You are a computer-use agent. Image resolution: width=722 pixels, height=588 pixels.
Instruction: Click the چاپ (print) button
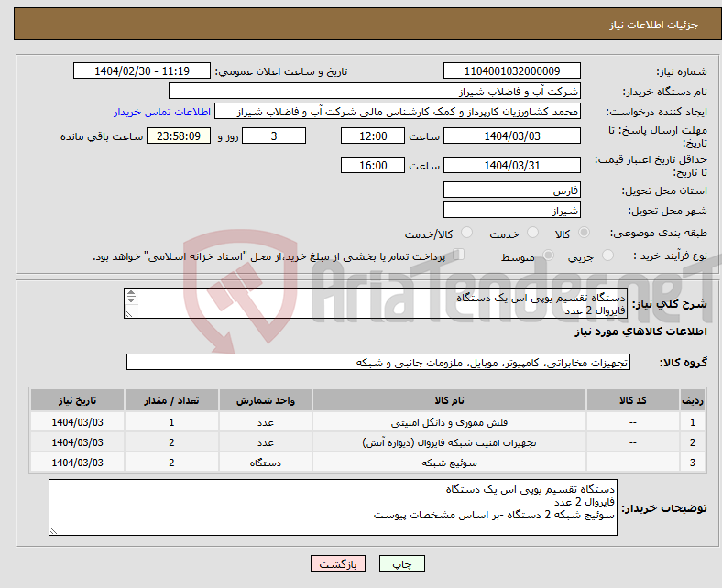click(x=402, y=563)
